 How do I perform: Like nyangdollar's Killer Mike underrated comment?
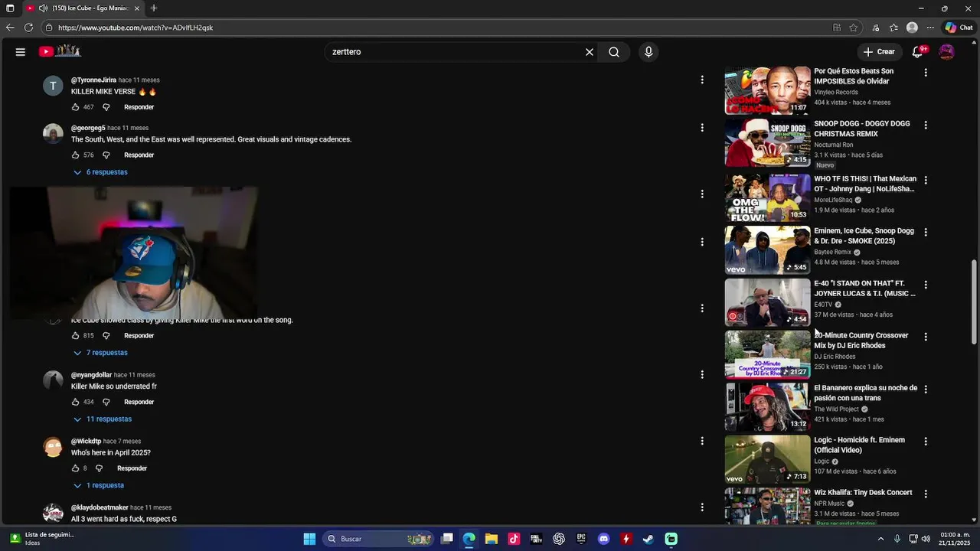coord(76,403)
